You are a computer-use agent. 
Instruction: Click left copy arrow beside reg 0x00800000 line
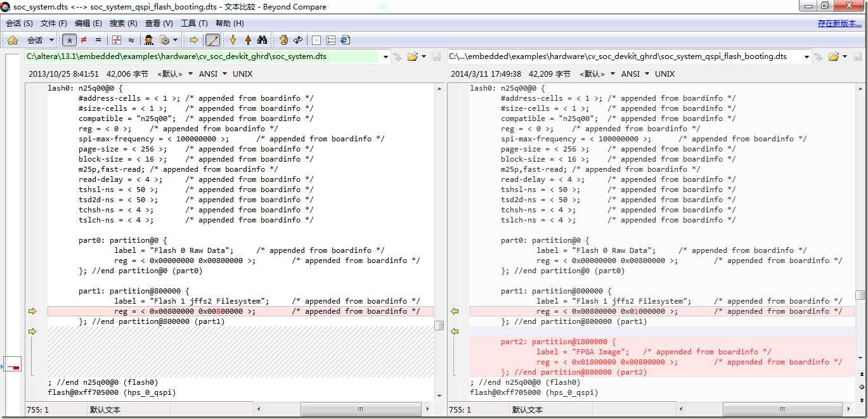pos(32,311)
